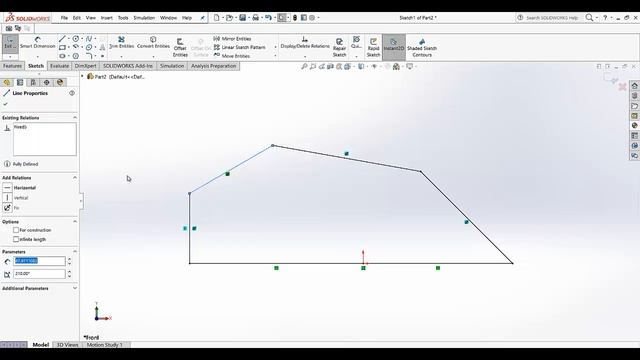Toggle Shaded Sketch Contours
This screenshot has width=640, height=360.
tap(422, 48)
